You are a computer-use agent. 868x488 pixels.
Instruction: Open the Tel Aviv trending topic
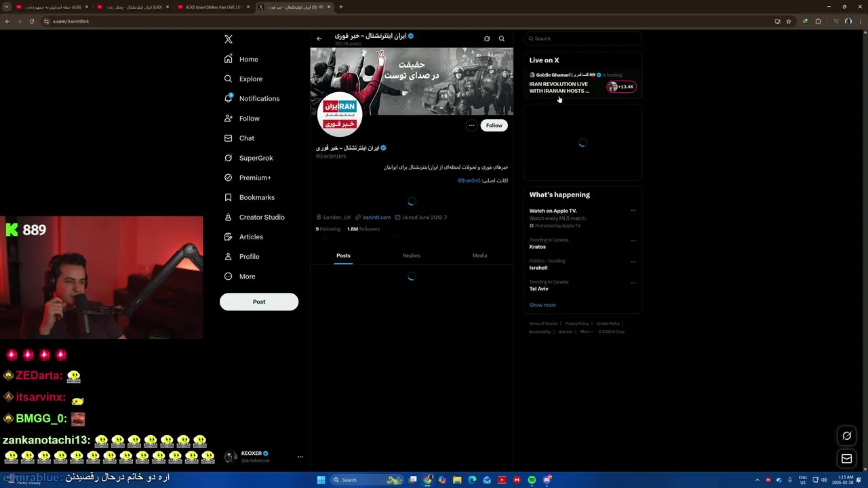pyautogui.click(x=539, y=289)
